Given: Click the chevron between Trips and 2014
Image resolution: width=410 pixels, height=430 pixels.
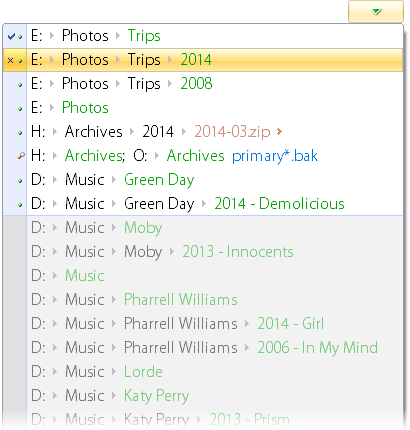Looking at the screenshot, I should click(x=170, y=60).
